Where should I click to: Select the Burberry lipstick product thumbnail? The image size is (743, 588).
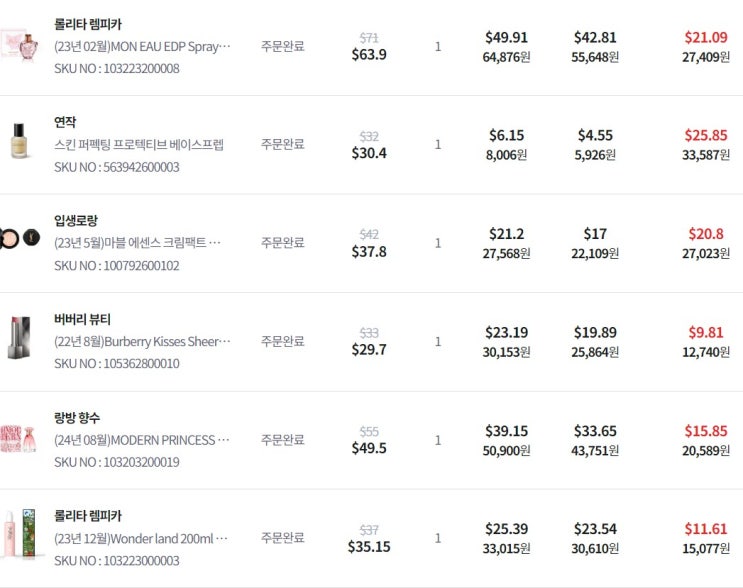tap(17, 340)
